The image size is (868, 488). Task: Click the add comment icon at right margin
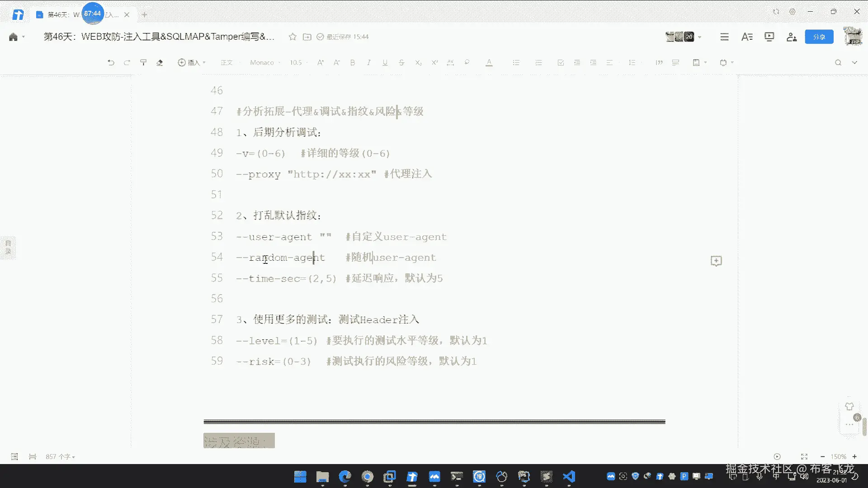coord(716,261)
